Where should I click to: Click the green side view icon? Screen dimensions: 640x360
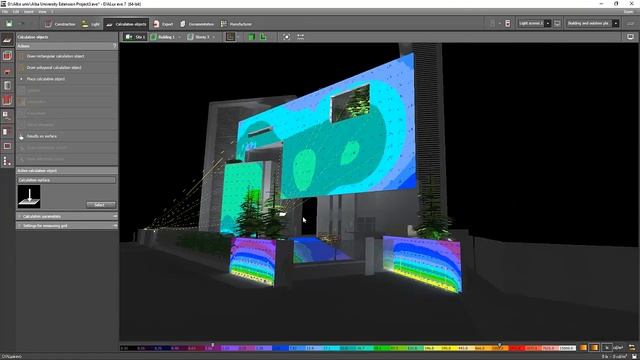(x=263, y=37)
